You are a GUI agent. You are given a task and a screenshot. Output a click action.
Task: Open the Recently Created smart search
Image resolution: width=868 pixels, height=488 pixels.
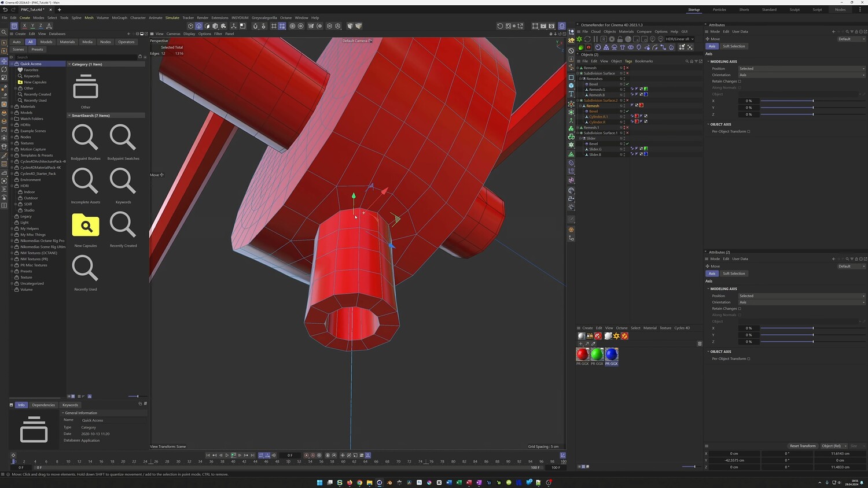123,225
